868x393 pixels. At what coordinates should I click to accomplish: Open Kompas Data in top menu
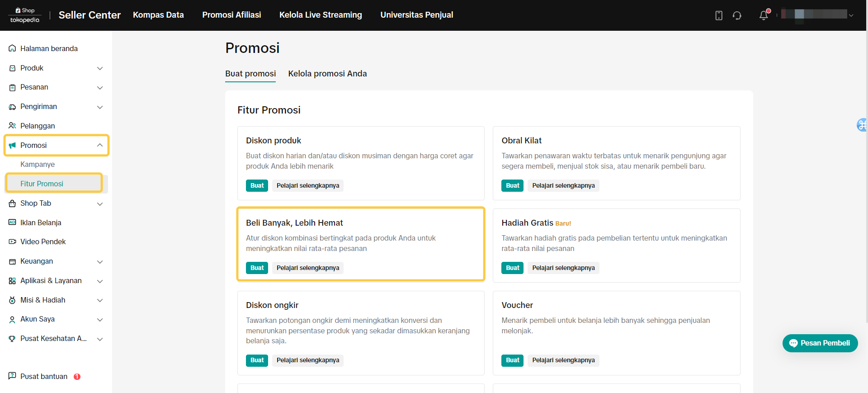(x=158, y=15)
